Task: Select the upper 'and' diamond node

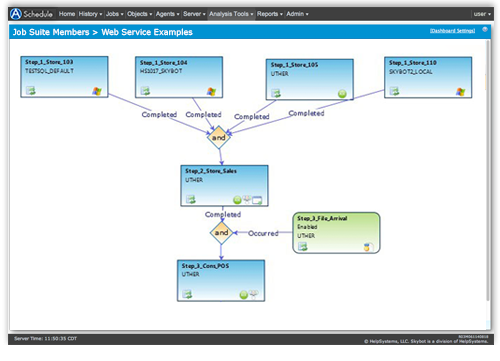Action: pyautogui.click(x=219, y=137)
